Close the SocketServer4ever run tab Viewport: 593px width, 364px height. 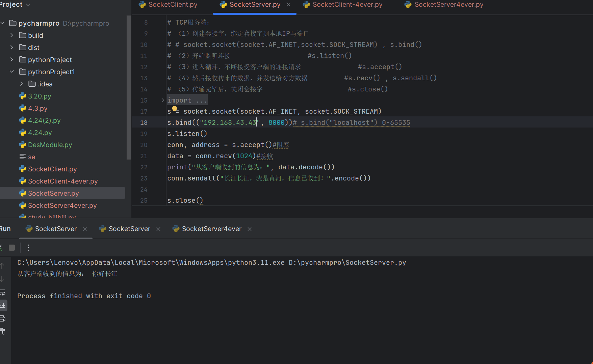[x=250, y=229]
